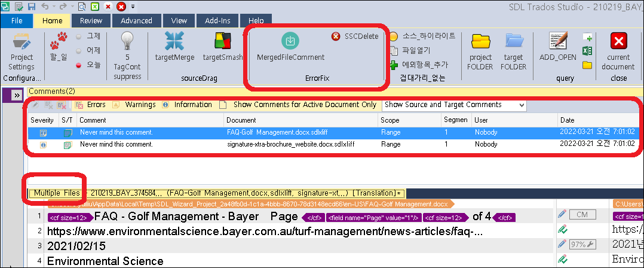Sort by the User column header

pos(514,120)
